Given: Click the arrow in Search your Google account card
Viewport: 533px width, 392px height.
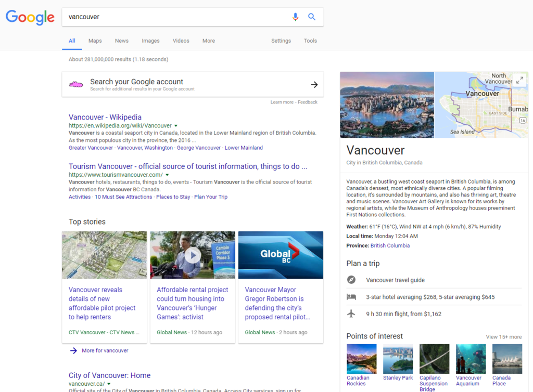Looking at the screenshot, I should (314, 85).
